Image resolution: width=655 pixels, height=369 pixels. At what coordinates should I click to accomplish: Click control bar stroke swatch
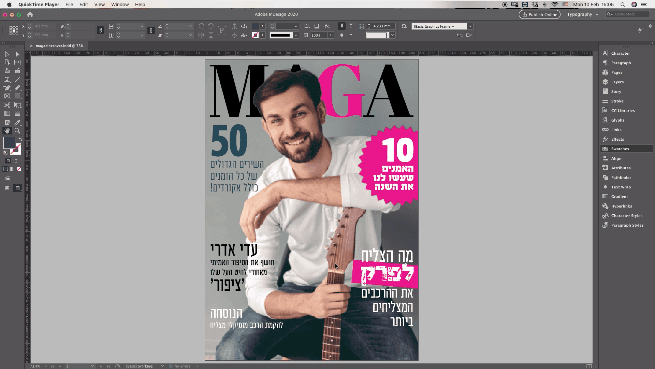pyautogui.click(x=255, y=36)
